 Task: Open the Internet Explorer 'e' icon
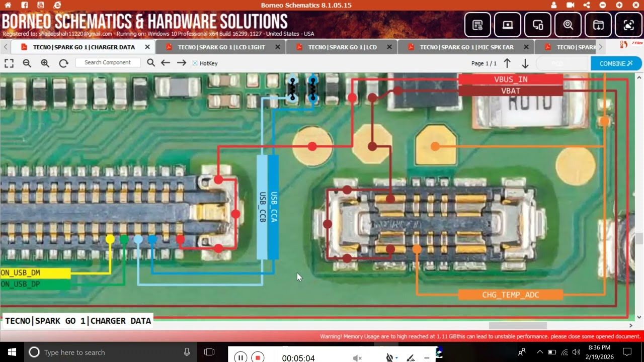(57, 5)
